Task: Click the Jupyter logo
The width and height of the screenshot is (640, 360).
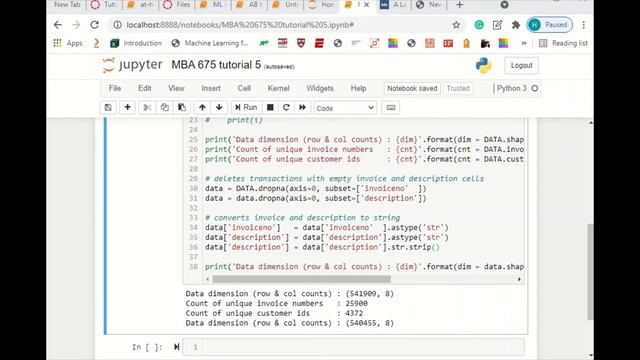Action: pos(132,65)
